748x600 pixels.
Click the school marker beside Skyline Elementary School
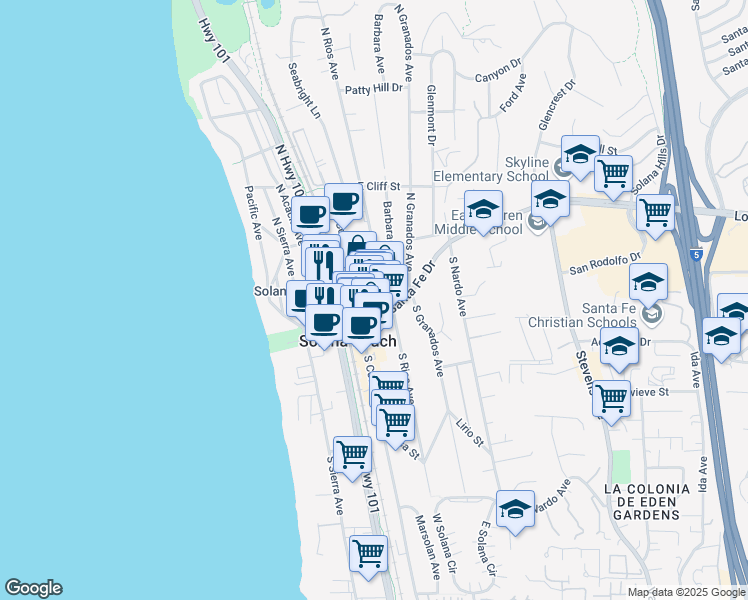point(580,155)
